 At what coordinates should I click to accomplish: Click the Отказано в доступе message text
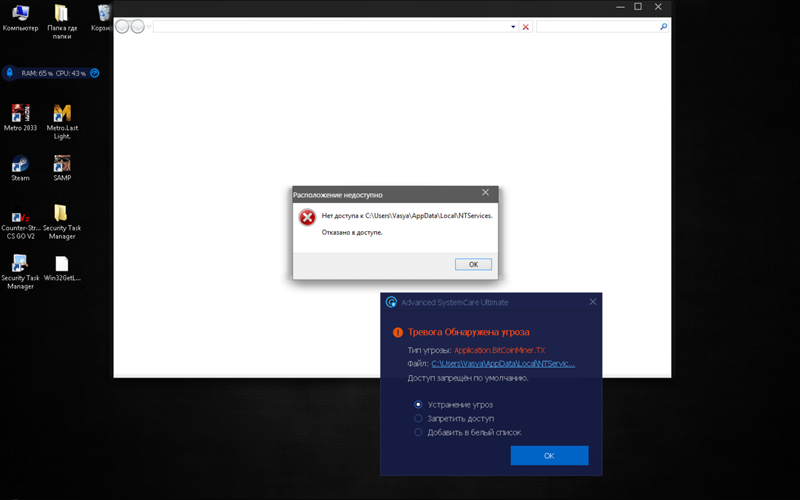click(x=352, y=232)
